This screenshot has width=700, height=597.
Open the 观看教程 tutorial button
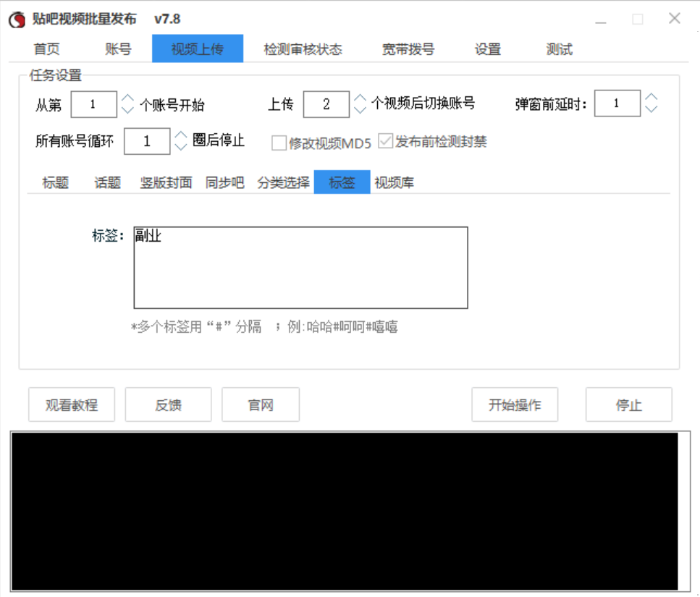click(72, 405)
